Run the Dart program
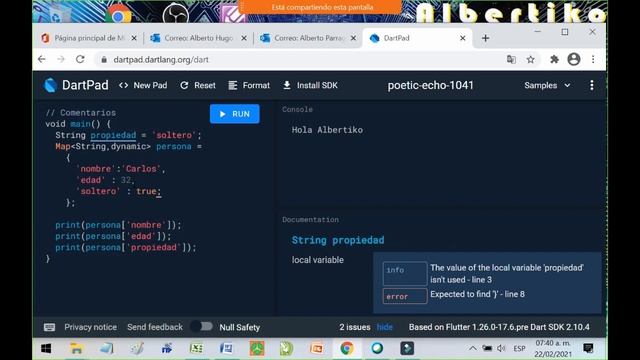 235,114
